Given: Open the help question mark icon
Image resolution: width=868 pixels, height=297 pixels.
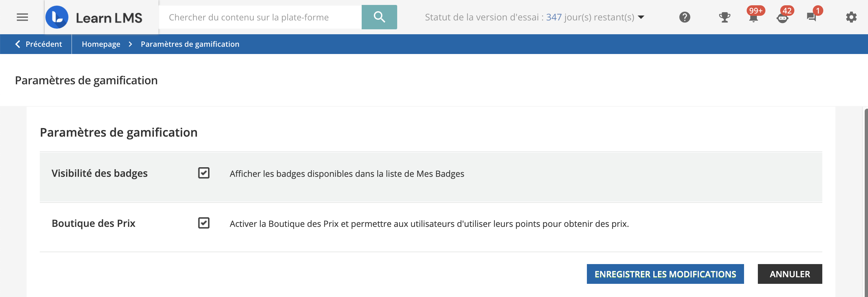Looking at the screenshot, I should coord(684,17).
